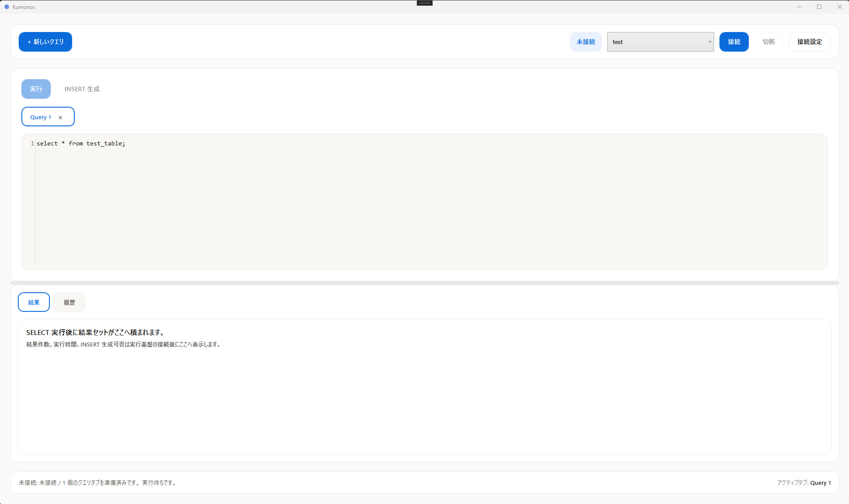Screen dimensions: 849x504
Task: Switch to the 履歴 history tab
Action: (69, 302)
